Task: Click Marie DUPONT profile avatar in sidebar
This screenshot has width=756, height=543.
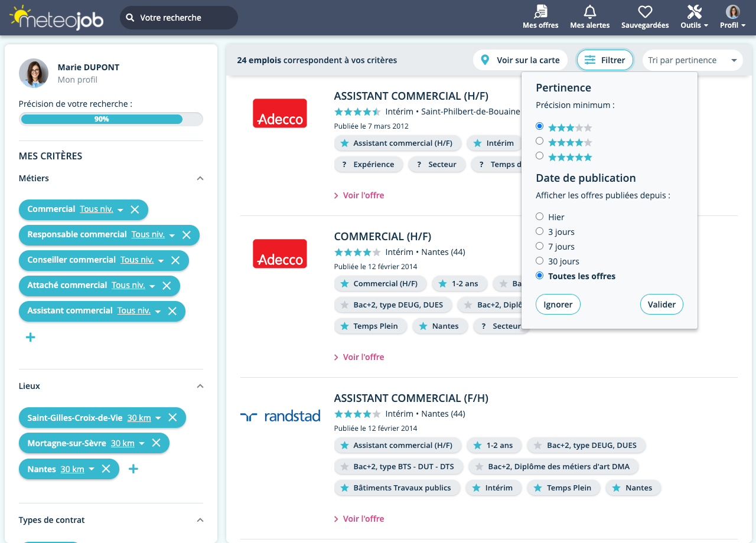Action: 34,73
